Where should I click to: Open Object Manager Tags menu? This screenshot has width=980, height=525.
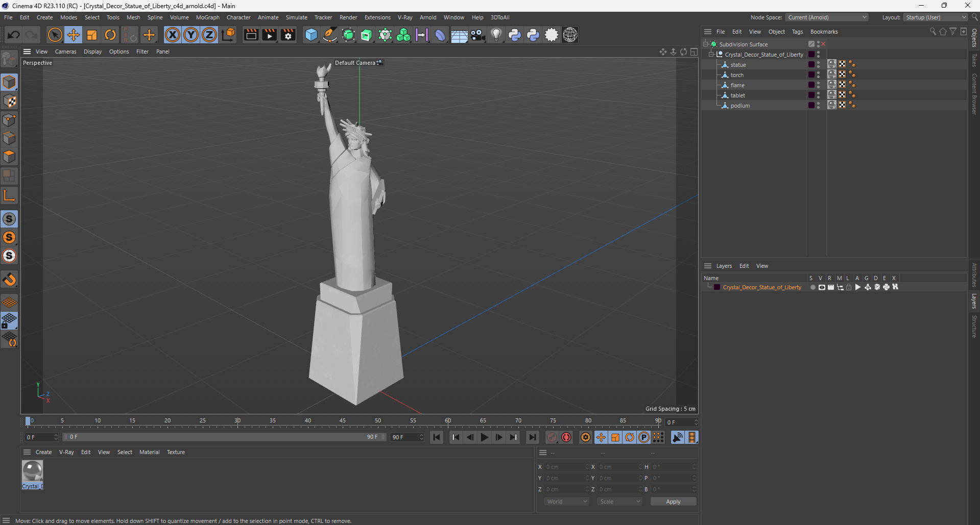pos(797,32)
